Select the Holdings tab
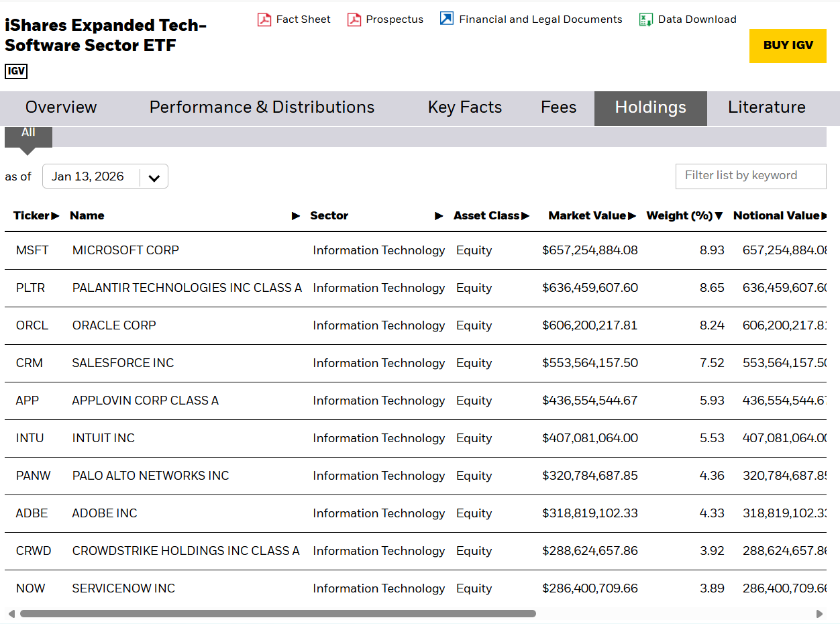The width and height of the screenshot is (840, 624). [x=651, y=107]
